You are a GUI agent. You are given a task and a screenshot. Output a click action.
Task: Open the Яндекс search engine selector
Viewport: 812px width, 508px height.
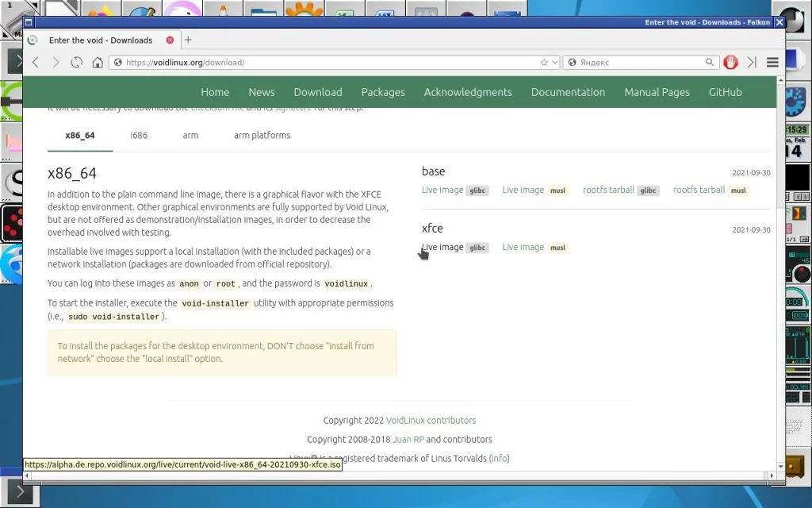point(573,61)
